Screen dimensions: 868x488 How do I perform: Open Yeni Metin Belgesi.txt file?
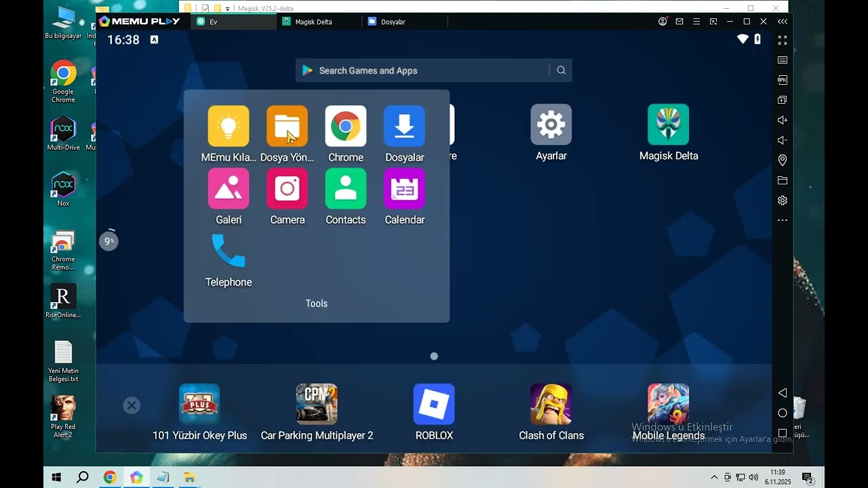(63, 362)
